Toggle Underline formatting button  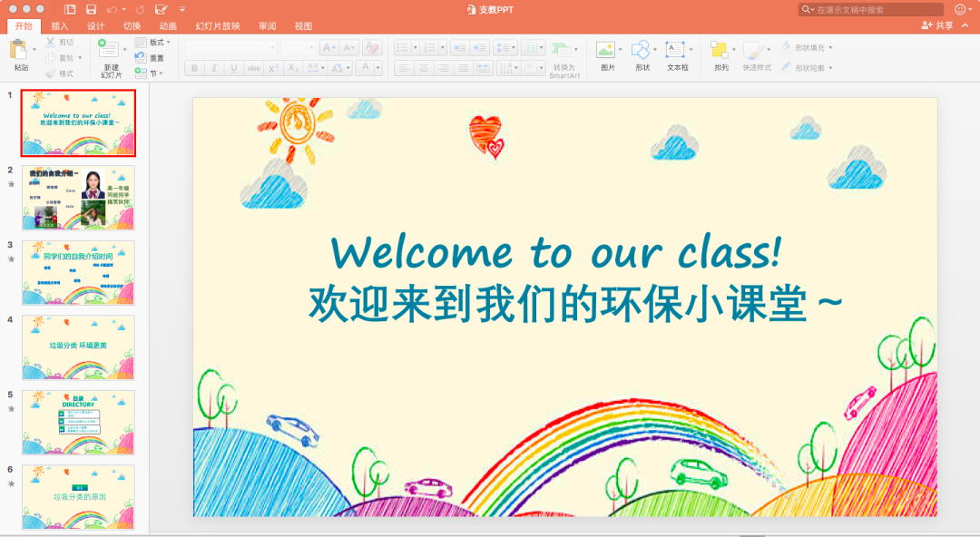click(x=234, y=68)
